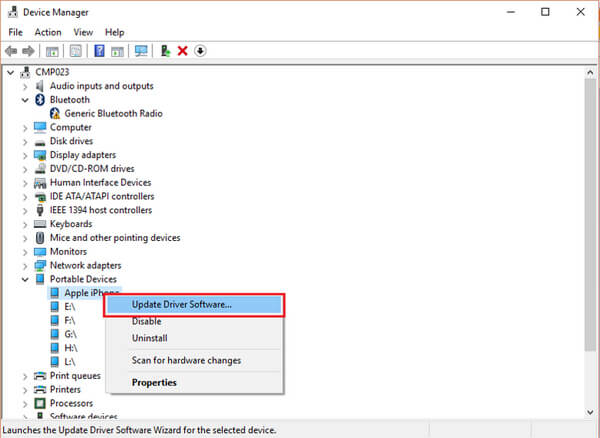
Task: Select the Portable Devices category label
Action: click(x=83, y=279)
